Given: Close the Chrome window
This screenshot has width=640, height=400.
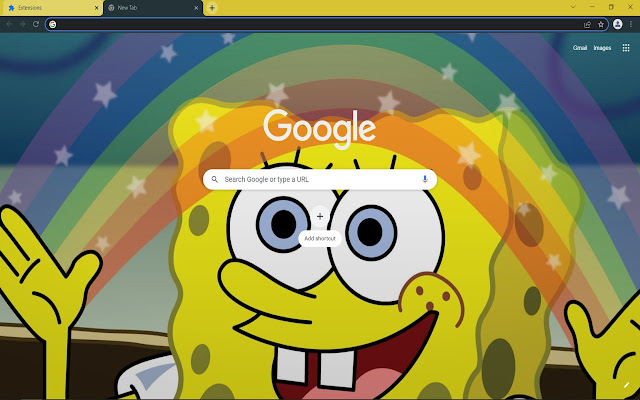Looking at the screenshot, I should coord(630,7).
